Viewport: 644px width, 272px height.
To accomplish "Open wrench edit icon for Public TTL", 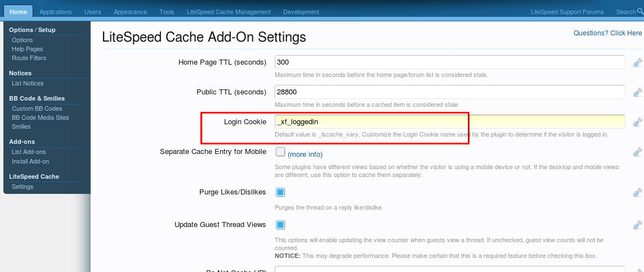I will 637,92.
